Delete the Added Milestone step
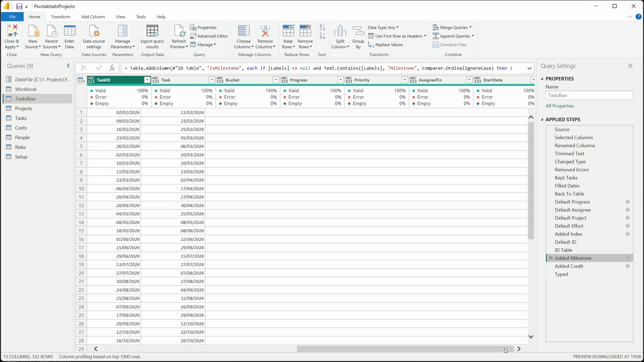Screen dimensions: 644x362 tap(551, 258)
